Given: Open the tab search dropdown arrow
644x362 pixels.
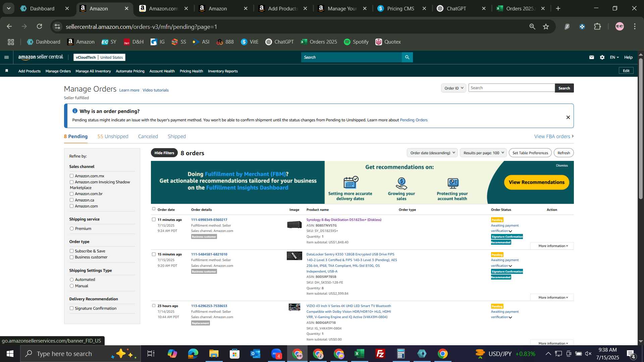Looking at the screenshot, I should click(9, 8).
